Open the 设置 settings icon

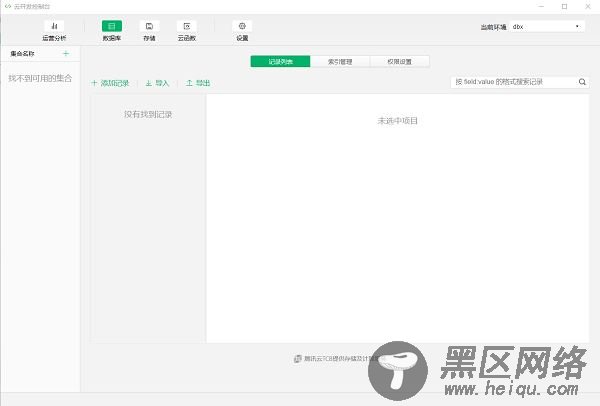click(242, 27)
